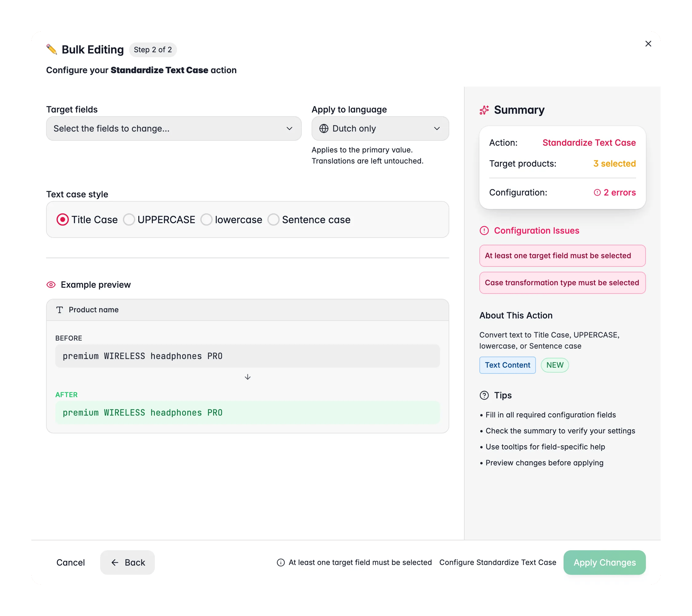This screenshot has width=692, height=616.
Task: Click 'Fill in all required configuration fields' tip
Action: click(550, 415)
